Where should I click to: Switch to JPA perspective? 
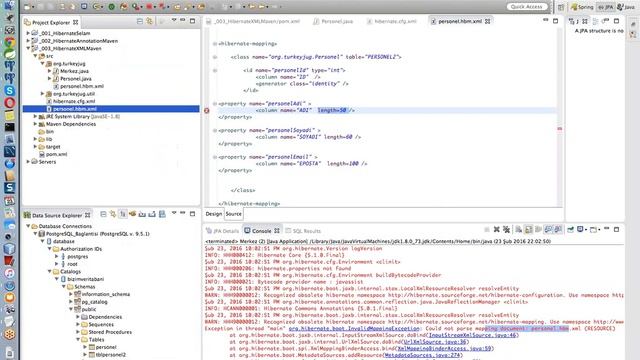pyautogui.click(x=606, y=7)
